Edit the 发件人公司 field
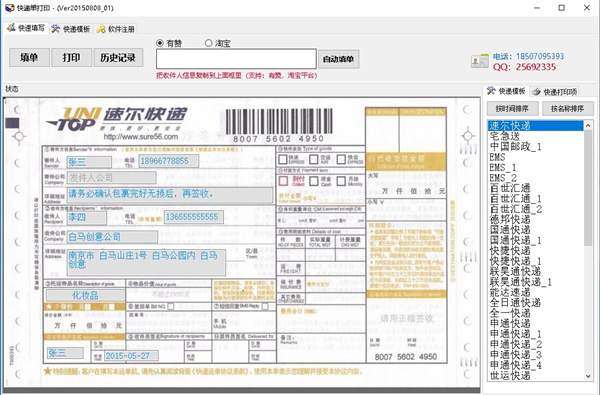The image size is (600, 395). (111, 177)
